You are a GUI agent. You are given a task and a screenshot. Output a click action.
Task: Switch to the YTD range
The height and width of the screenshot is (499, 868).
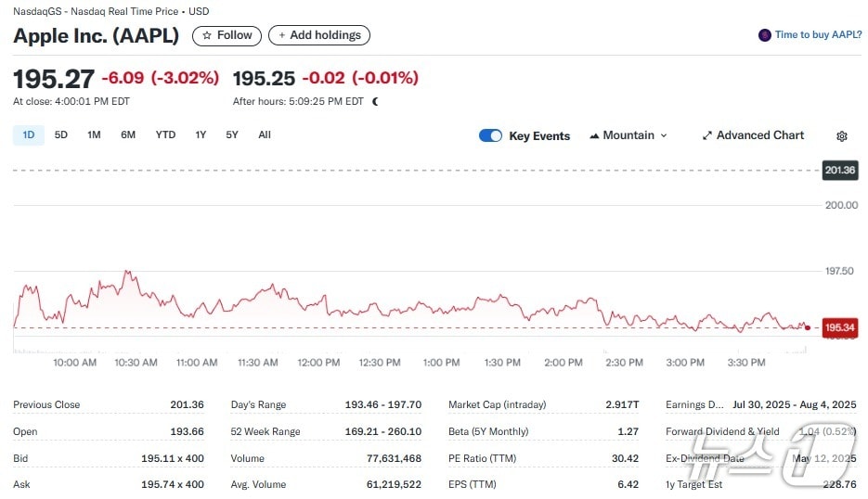pos(165,134)
